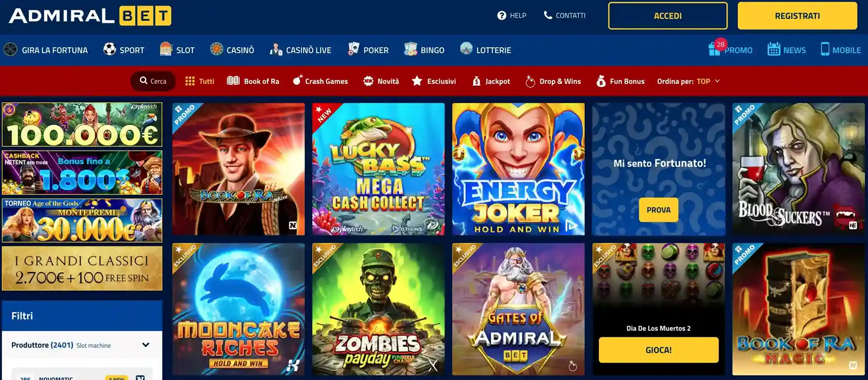The height and width of the screenshot is (380, 868).
Task: Select the Mobile phone icon
Action: [825, 49]
